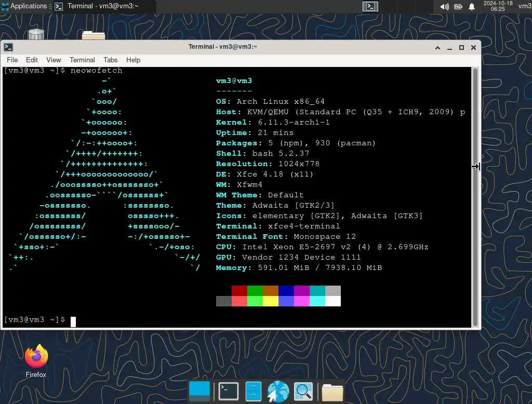The image size is (532, 404).
Task: Open the Applications menu in top panel
Action: click(x=25, y=6)
